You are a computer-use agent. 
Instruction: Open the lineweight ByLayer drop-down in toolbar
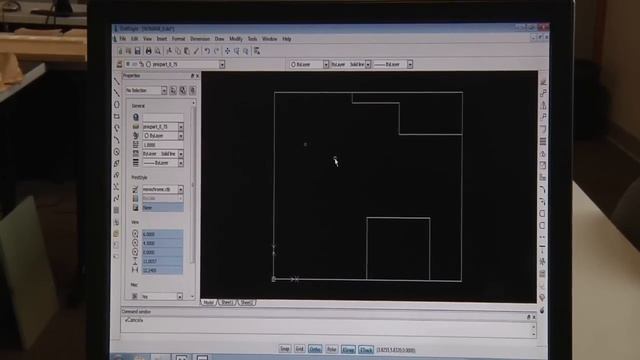coord(410,64)
